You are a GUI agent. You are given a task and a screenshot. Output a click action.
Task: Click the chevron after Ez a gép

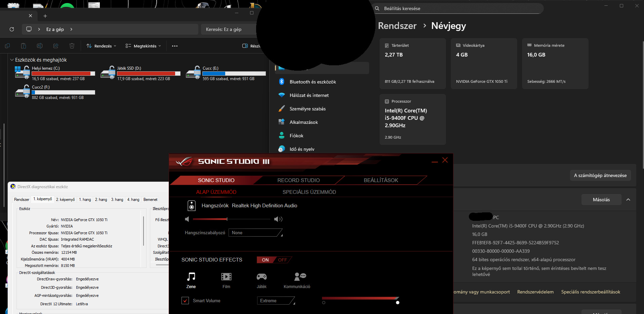(x=71, y=29)
